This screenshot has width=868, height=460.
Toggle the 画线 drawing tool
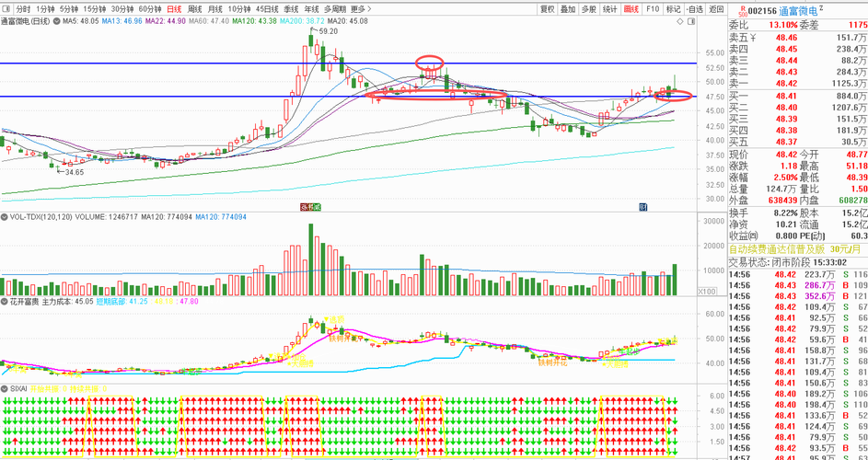pyautogui.click(x=631, y=9)
